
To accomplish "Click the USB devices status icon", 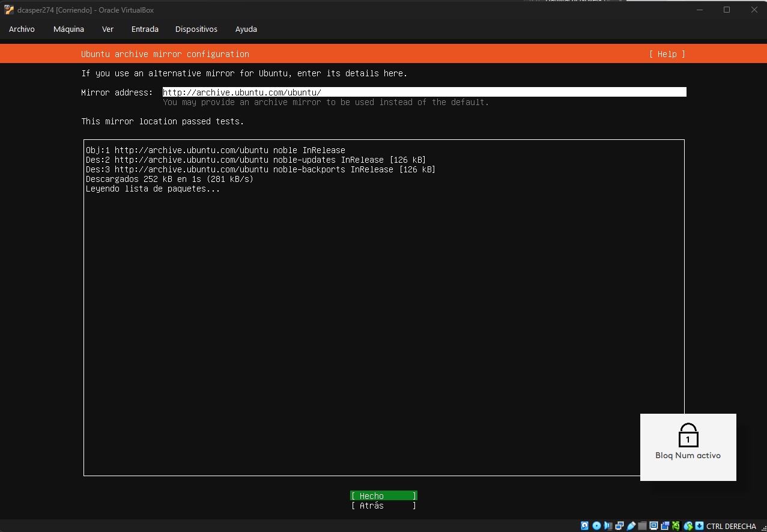I will point(631,526).
